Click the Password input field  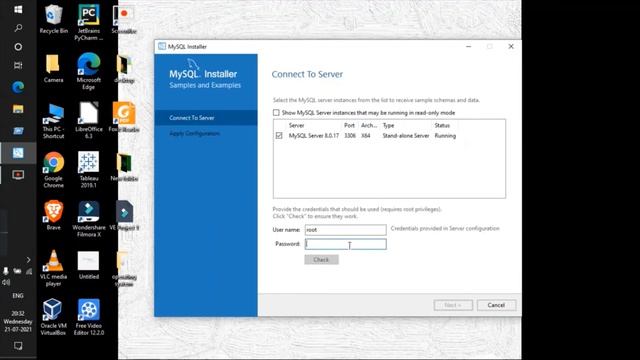pyautogui.click(x=345, y=244)
